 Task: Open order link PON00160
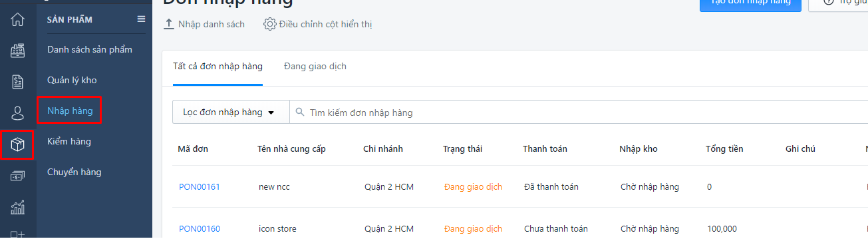pyautogui.click(x=200, y=228)
